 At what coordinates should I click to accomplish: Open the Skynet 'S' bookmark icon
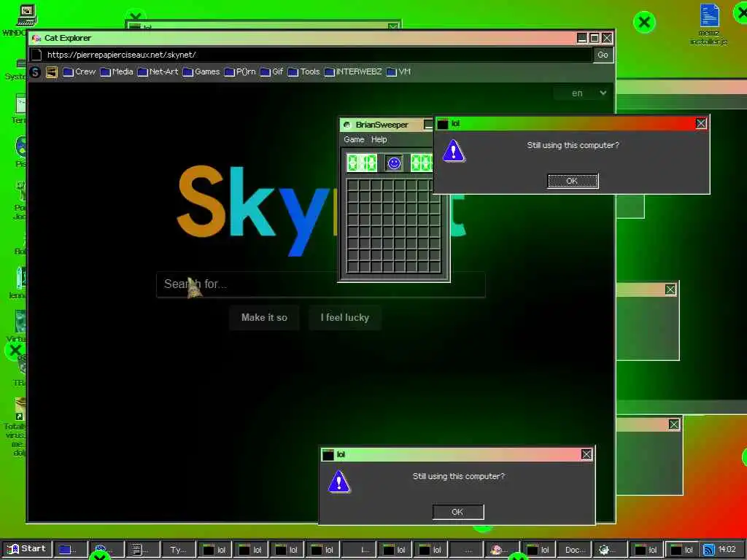[35, 72]
